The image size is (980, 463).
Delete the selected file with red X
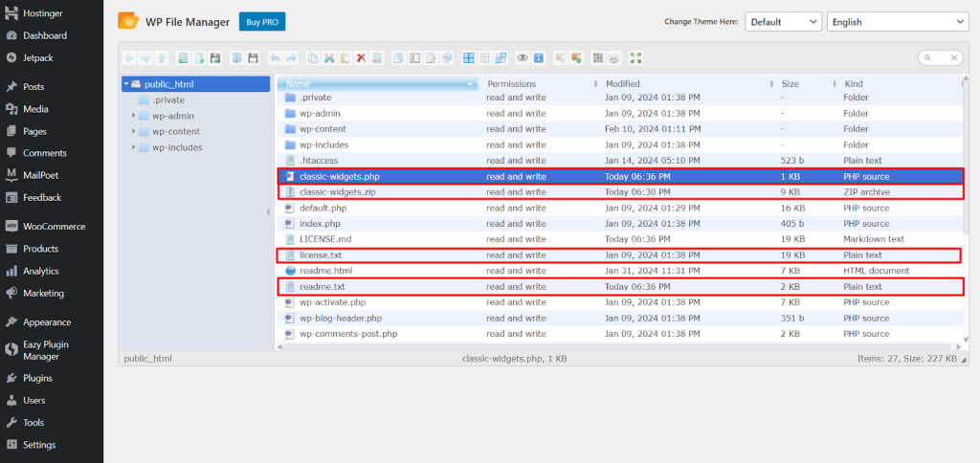click(x=361, y=58)
